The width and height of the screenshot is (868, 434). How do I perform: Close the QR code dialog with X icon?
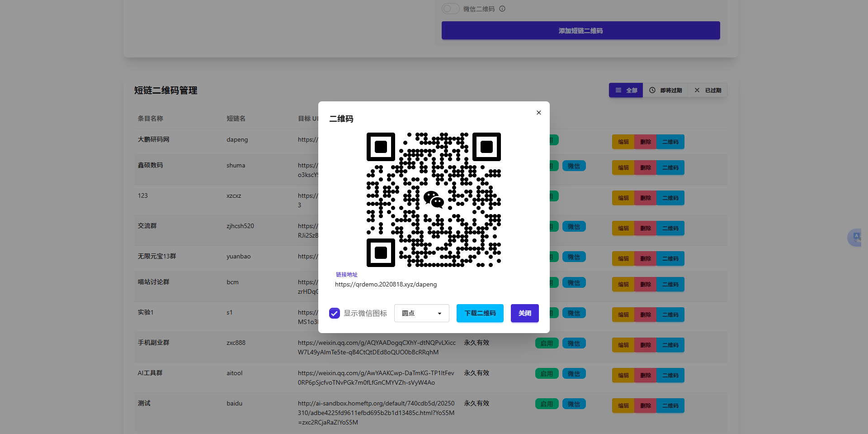click(x=538, y=113)
